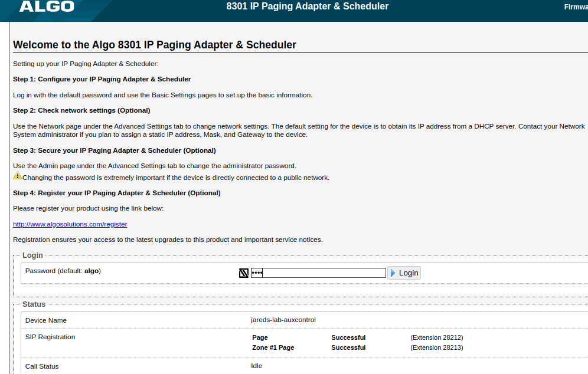Click the yellow warning triangle icon

coord(18,176)
